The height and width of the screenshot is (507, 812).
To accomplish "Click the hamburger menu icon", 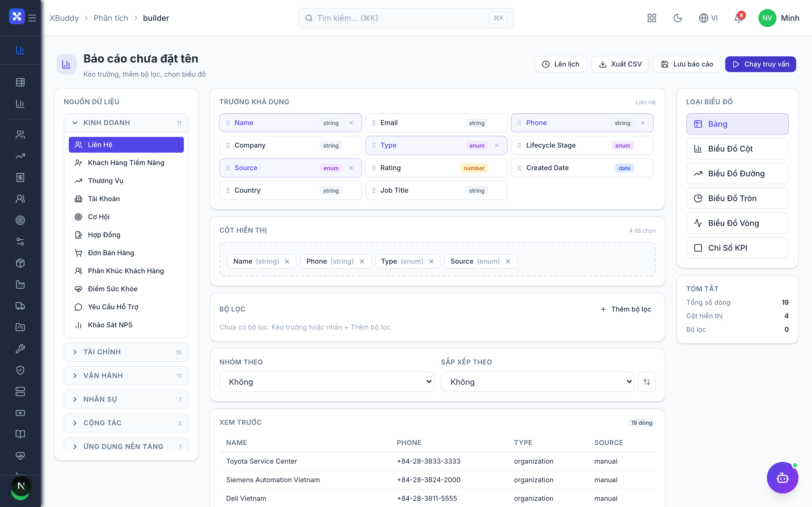I will click(32, 18).
